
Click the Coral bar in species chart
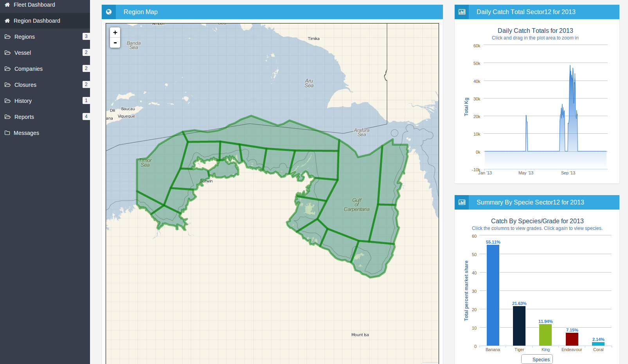pyautogui.click(x=598, y=344)
